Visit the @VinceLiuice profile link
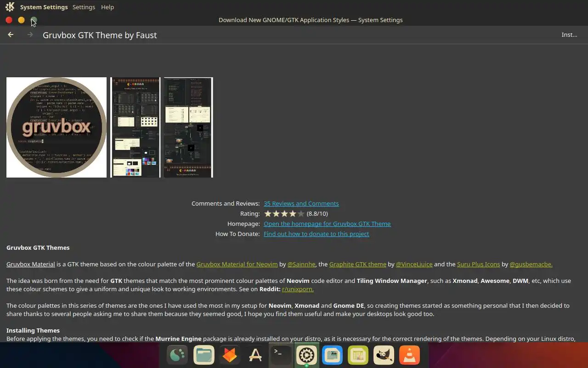 pos(414,264)
